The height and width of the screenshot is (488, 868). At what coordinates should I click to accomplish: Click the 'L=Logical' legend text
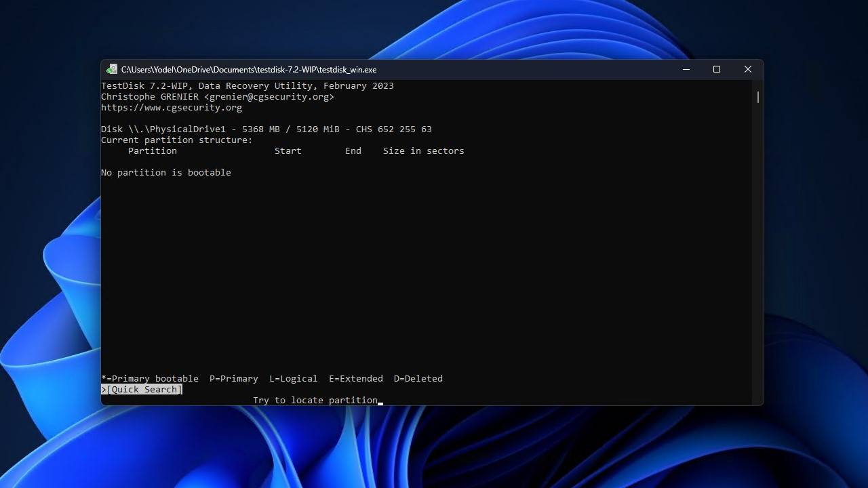point(294,379)
